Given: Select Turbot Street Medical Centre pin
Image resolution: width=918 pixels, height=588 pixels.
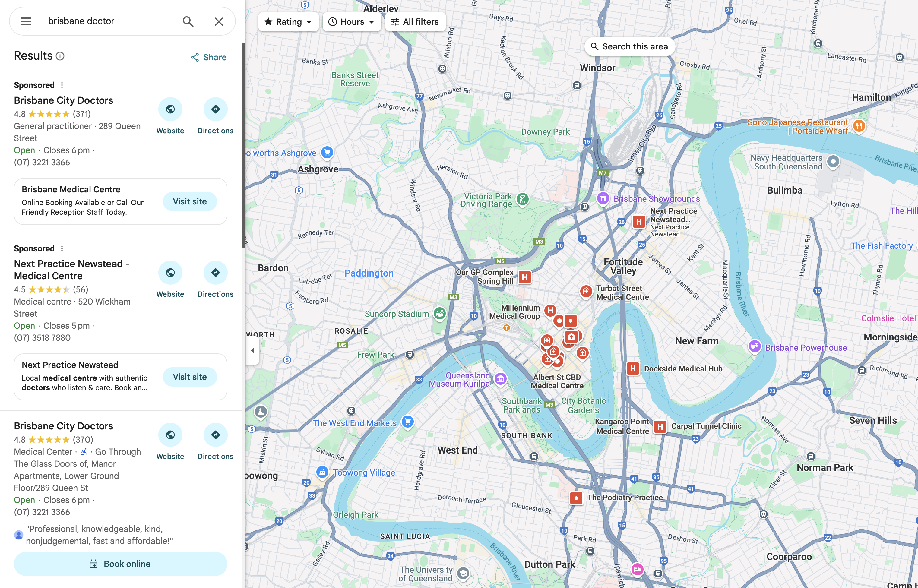Looking at the screenshot, I should [x=586, y=292].
